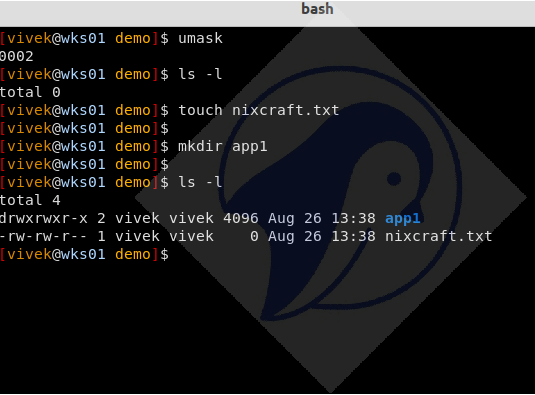Viewport: 535px width, 395px height.
Task: Click the 4096 size value
Action: coord(241,218)
